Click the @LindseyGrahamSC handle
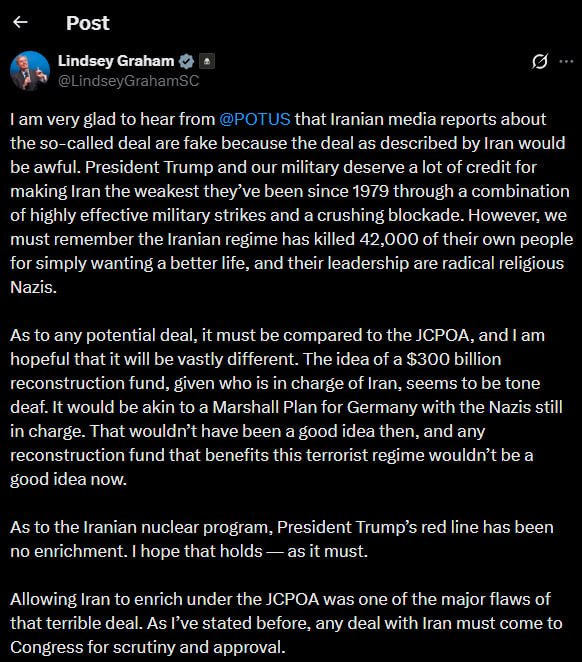This screenshot has width=582, height=662. pos(128,81)
